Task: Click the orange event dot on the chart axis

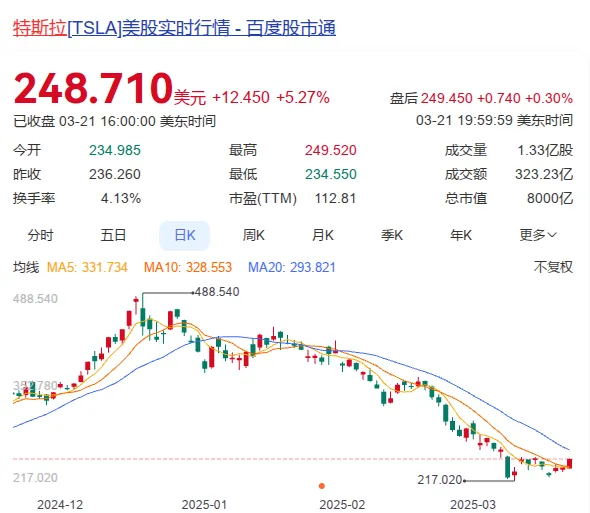Action: (x=321, y=486)
